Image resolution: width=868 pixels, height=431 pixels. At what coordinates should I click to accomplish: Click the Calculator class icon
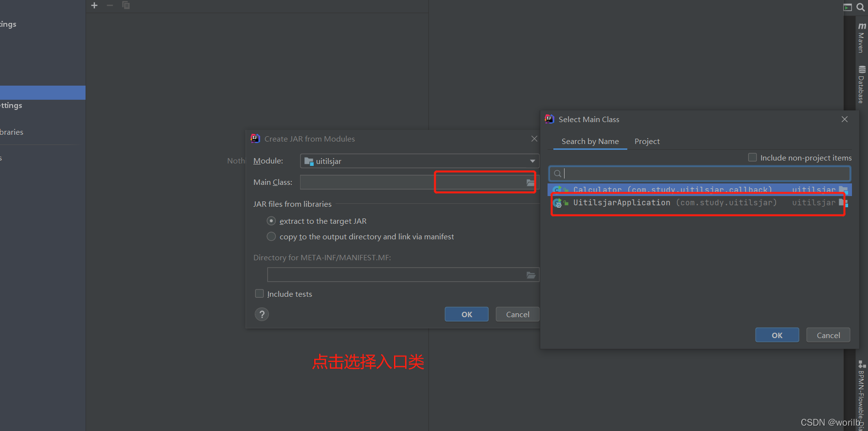558,190
